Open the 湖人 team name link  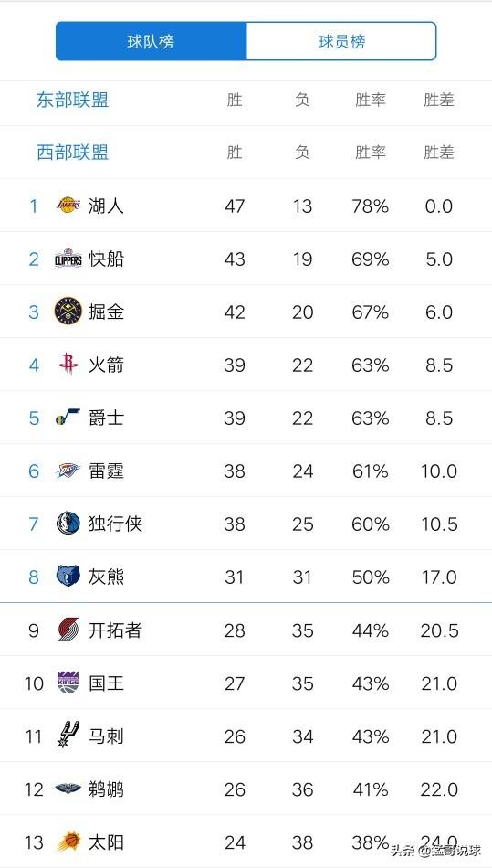point(106,206)
